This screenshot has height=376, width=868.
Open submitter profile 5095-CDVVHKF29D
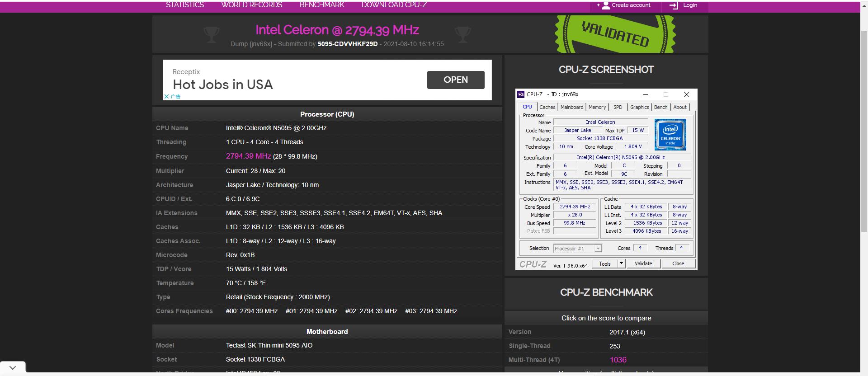point(347,44)
